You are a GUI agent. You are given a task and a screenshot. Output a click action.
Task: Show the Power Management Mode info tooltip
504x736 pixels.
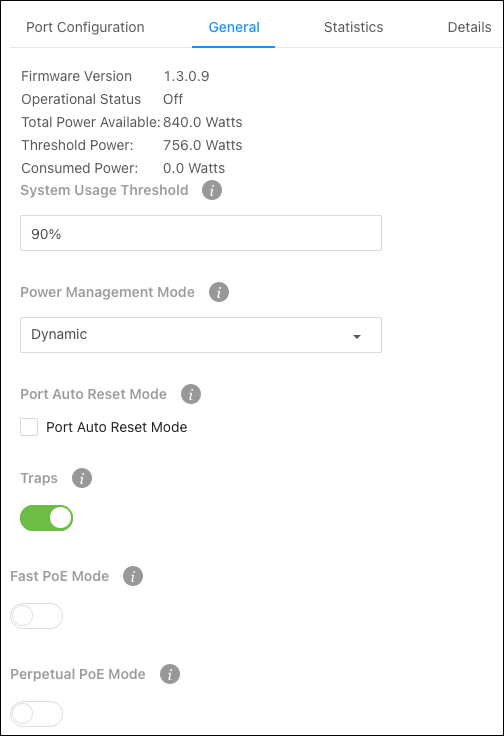(x=219, y=292)
